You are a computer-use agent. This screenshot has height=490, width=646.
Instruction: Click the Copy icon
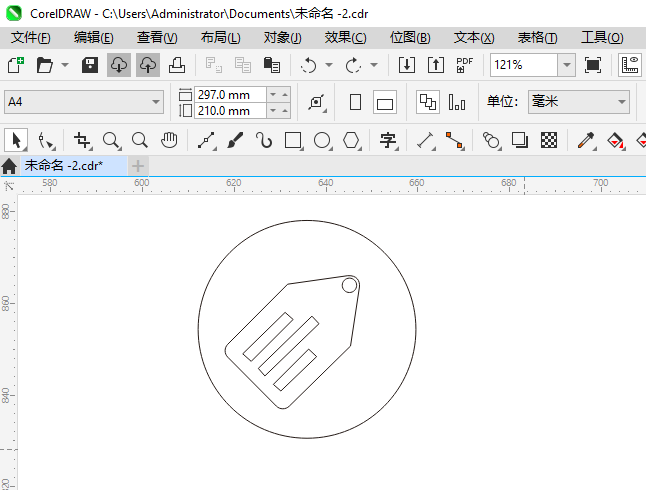pos(243,65)
